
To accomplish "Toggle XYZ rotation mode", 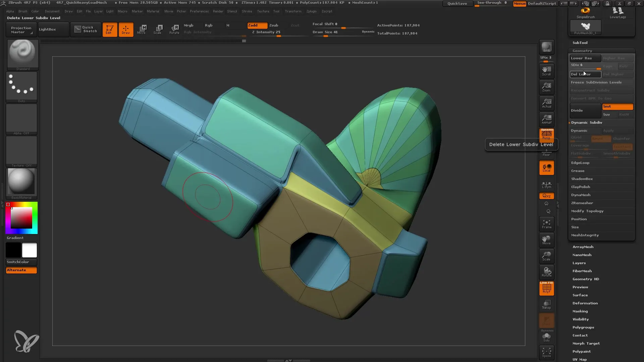I will point(546,196).
